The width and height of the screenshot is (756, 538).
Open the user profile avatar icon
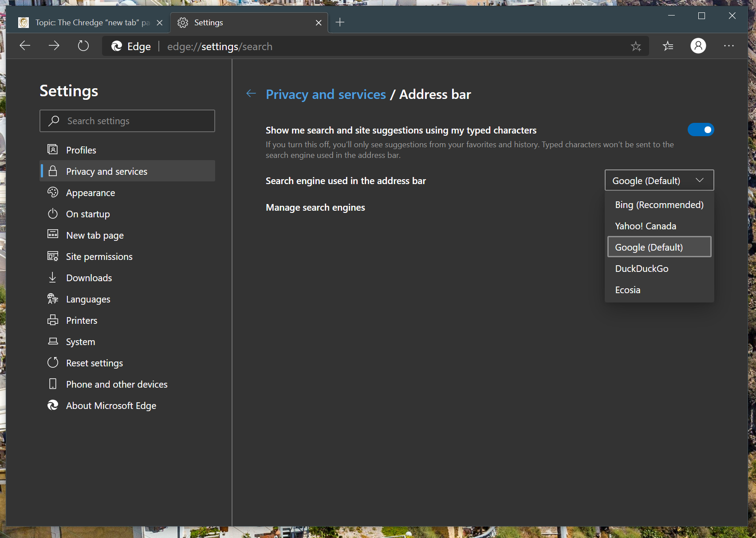[698, 46]
